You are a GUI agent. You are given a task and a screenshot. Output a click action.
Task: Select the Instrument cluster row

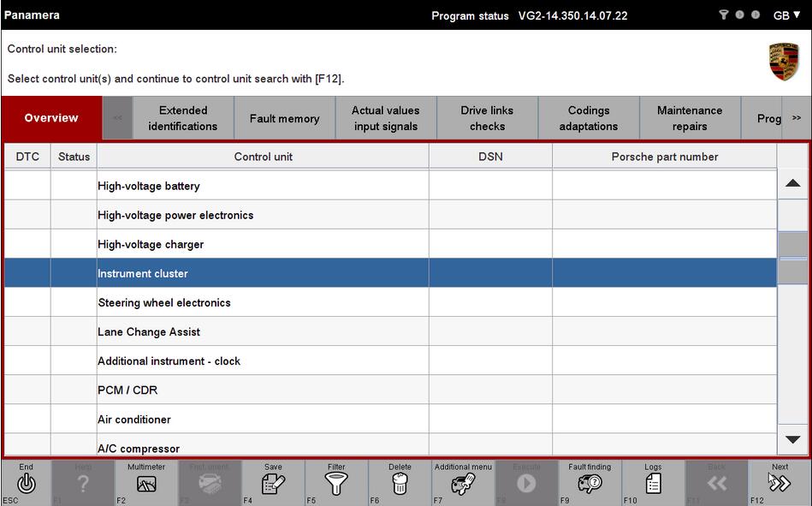390,273
